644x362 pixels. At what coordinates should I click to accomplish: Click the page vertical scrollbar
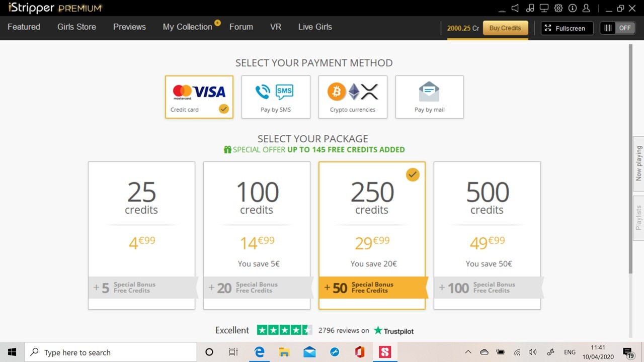(630, 159)
